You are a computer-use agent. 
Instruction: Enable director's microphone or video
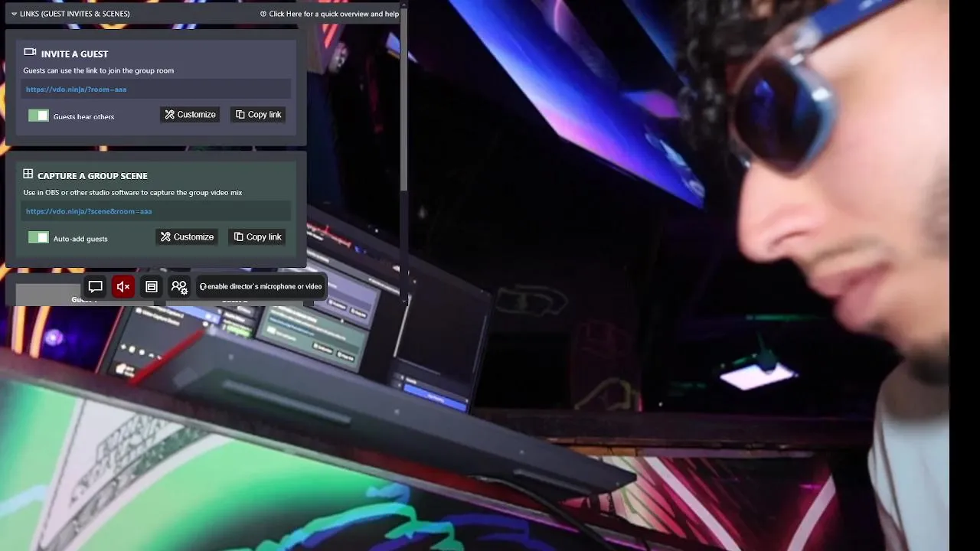tap(261, 287)
